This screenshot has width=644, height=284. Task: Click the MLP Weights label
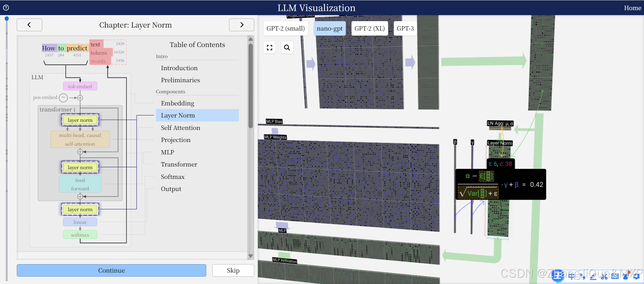pyautogui.click(x=275, y=137)
